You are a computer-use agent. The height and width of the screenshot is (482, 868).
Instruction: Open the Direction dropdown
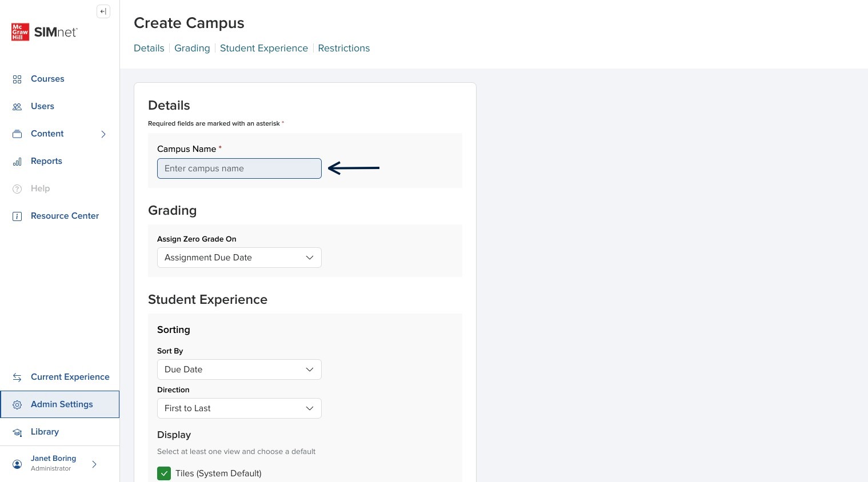[x=239, y=408]
